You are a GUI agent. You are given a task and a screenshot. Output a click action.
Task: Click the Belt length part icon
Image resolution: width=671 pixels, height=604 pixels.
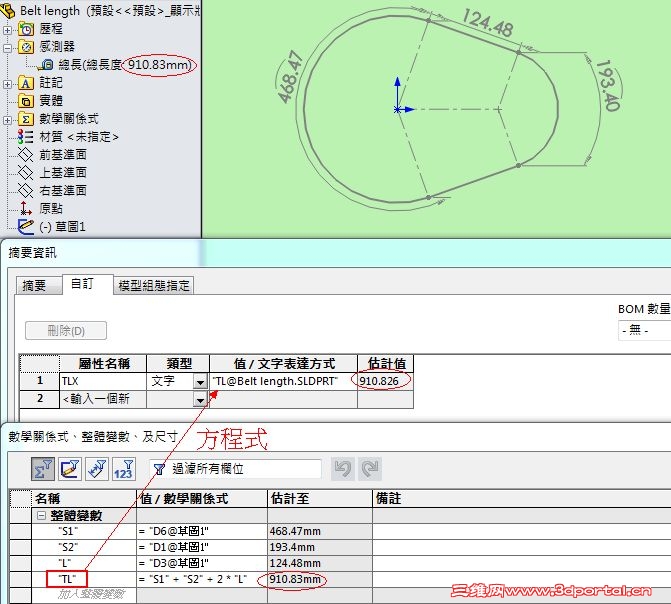coord(8,10)
